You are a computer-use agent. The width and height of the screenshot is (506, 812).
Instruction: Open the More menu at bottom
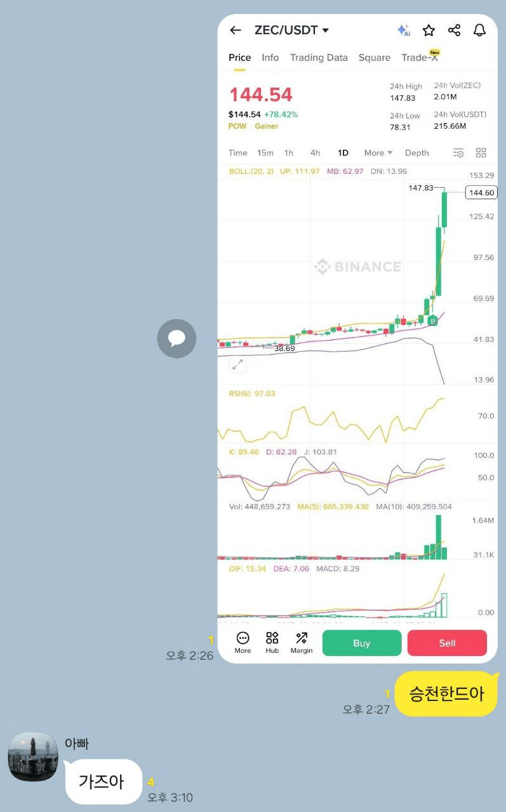[243, 642]
